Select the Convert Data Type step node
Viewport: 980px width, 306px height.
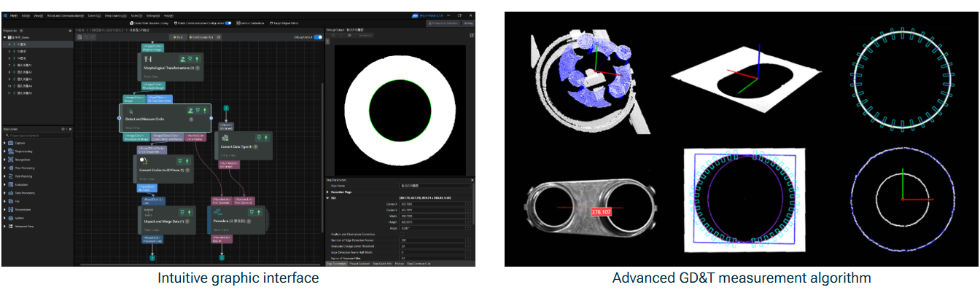pyautogui.click(x=245, y=145)
